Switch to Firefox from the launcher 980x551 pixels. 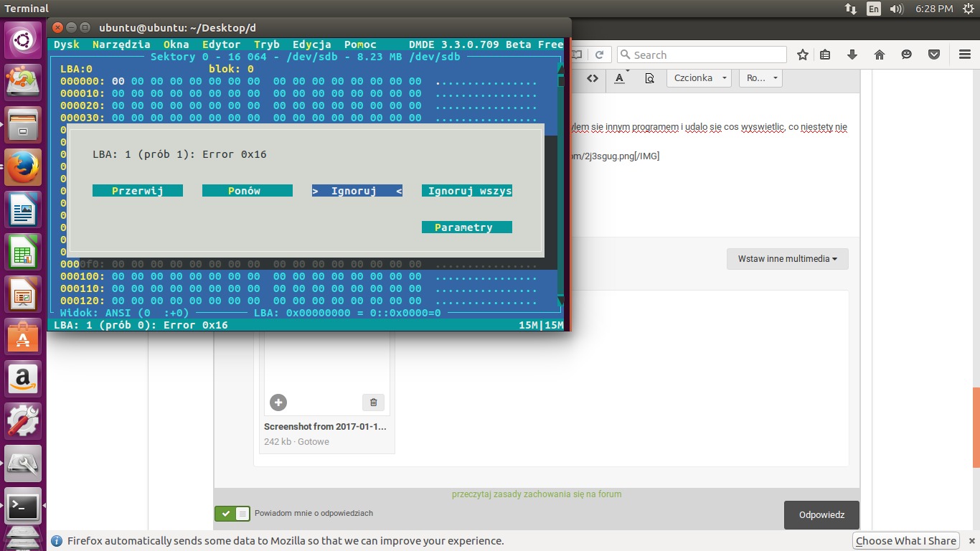[23, 166]
